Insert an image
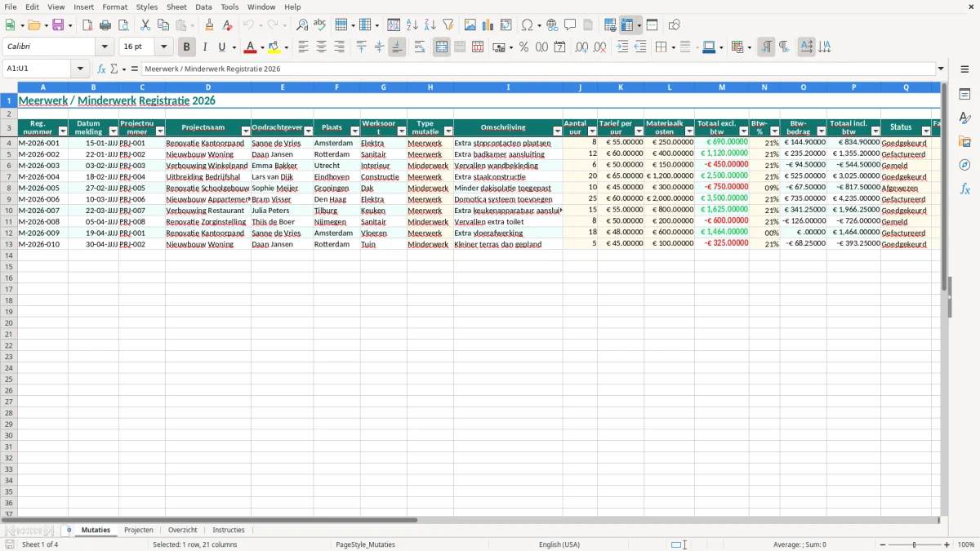 coord(470,25)
